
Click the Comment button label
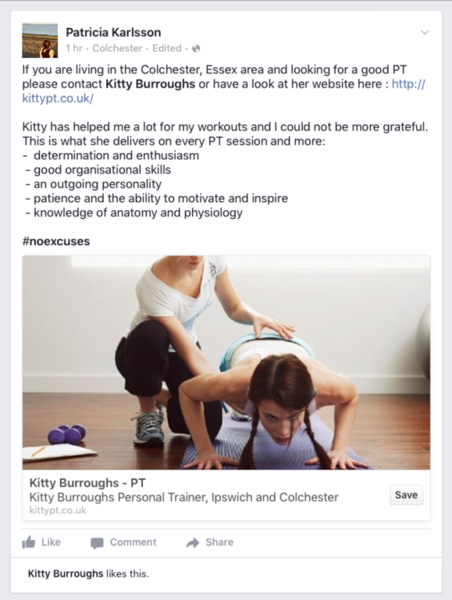[x=133, y=542]
